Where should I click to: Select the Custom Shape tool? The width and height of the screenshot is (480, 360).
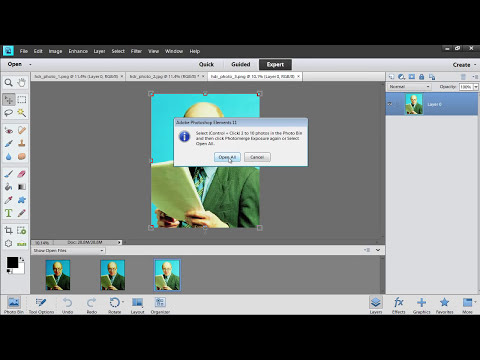click(22, 200)
